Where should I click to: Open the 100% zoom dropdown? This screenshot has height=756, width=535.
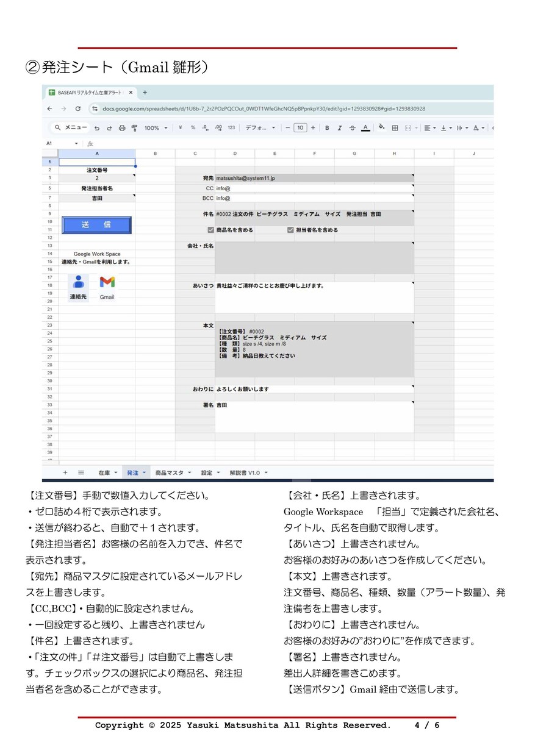pyautogui.click(x=156, y=128)
